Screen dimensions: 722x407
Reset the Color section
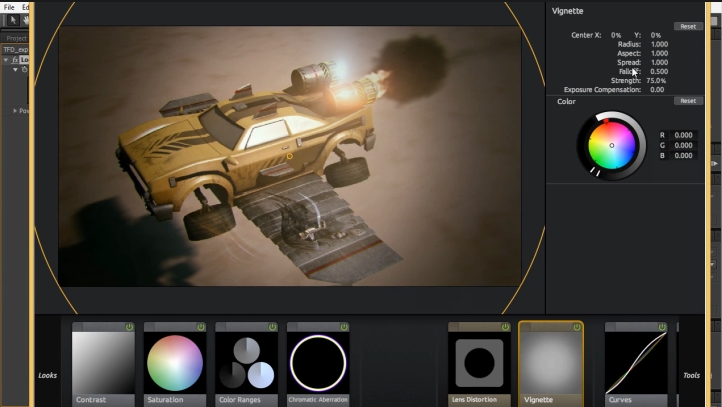(x=688, y=101)
